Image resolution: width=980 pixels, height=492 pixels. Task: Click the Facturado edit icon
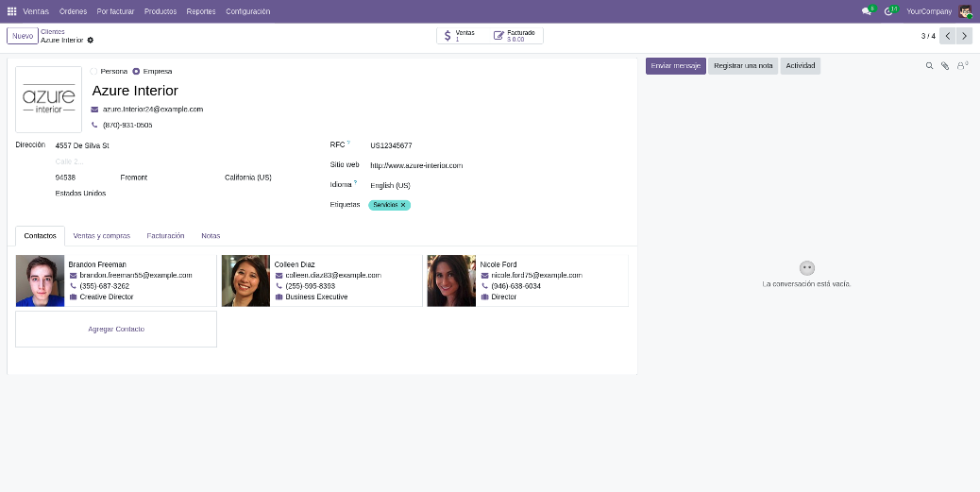pyautogui.click(x=498, y=36)
